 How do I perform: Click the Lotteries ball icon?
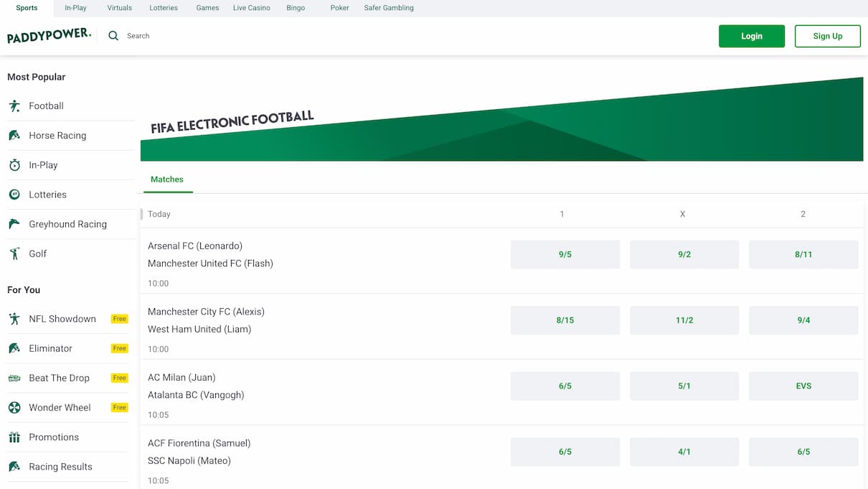click(x=14, y=195)
